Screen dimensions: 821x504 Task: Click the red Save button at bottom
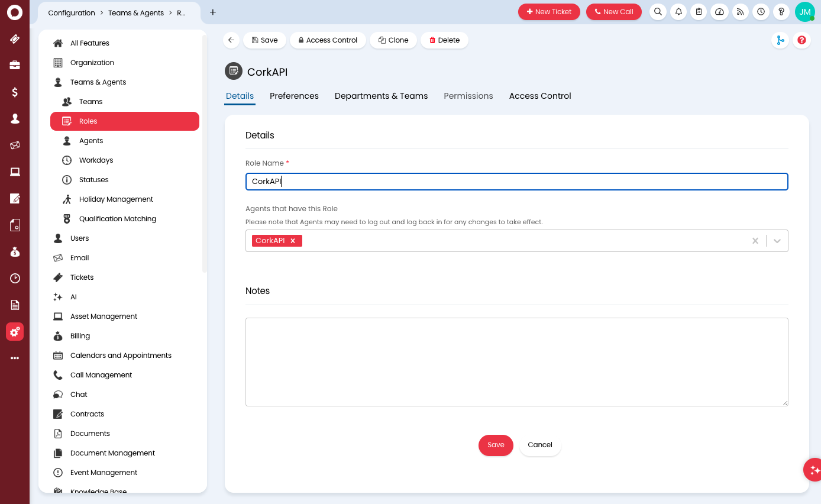coord(496,445)
